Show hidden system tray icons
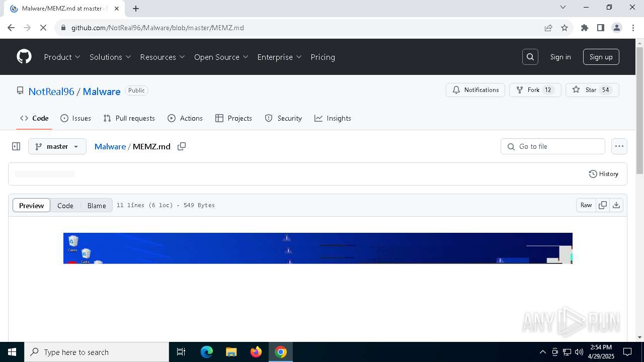644x362 pixels. click(x=542, y=352)
